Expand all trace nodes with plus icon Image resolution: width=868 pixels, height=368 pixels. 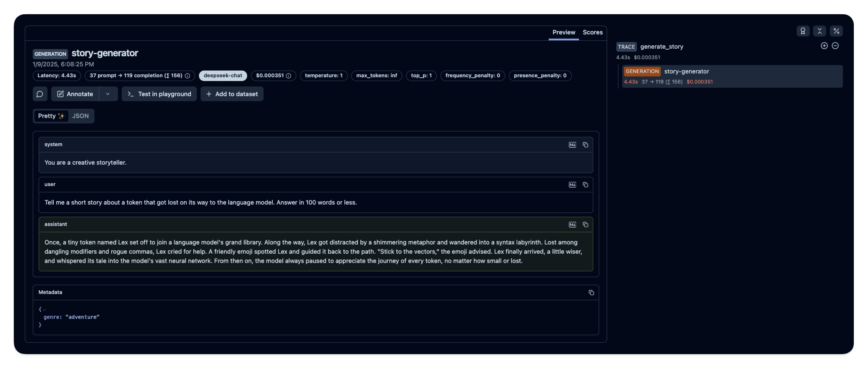824,46
